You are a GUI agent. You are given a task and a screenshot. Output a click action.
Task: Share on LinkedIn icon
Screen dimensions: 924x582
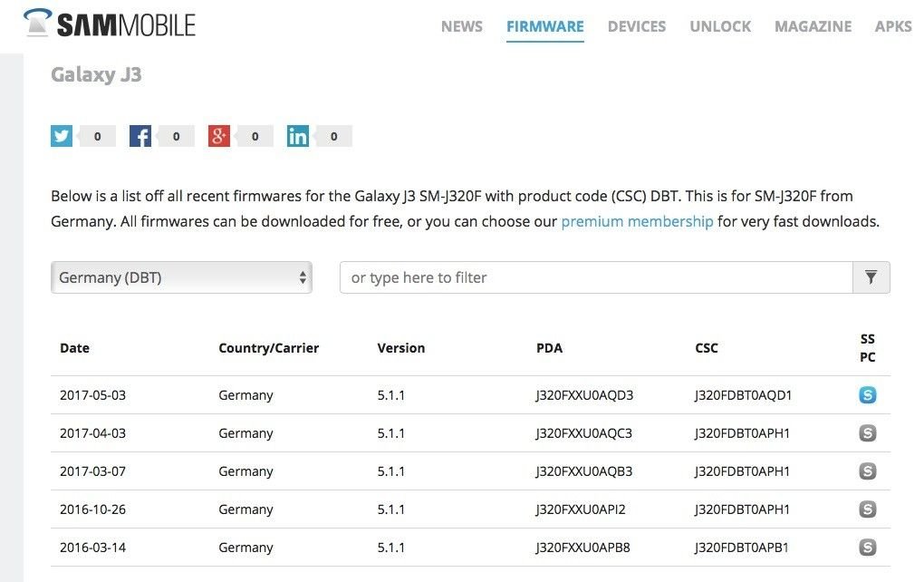298,136
